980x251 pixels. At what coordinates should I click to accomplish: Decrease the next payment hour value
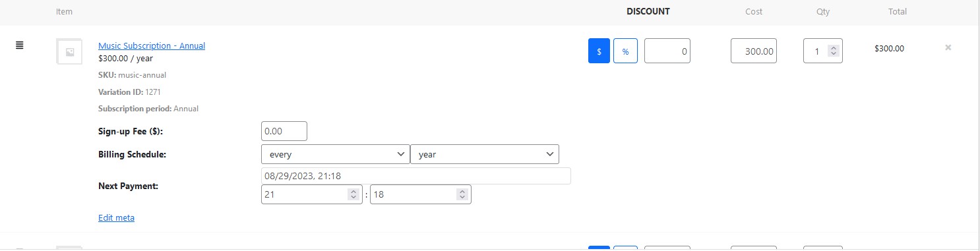(353, 197)
